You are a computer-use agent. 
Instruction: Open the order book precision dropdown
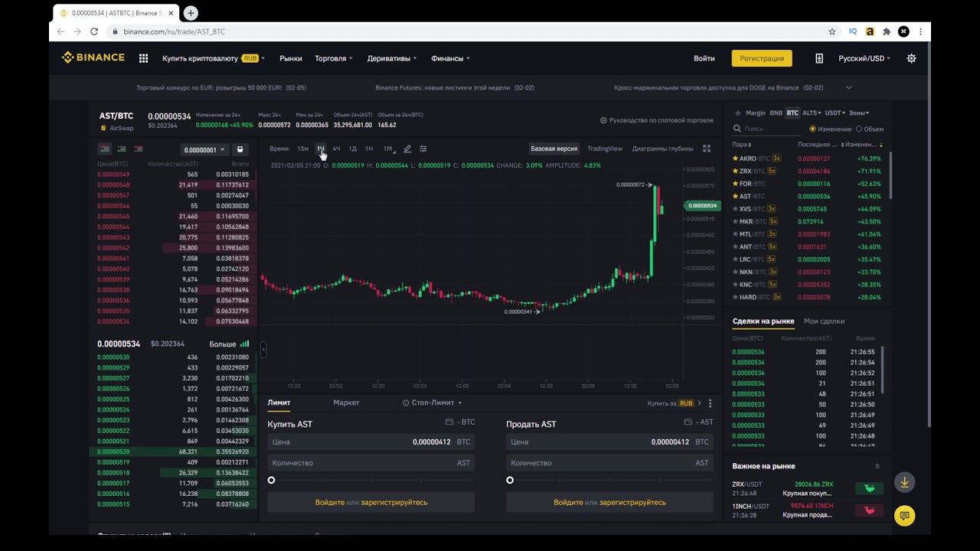point(204,150)
